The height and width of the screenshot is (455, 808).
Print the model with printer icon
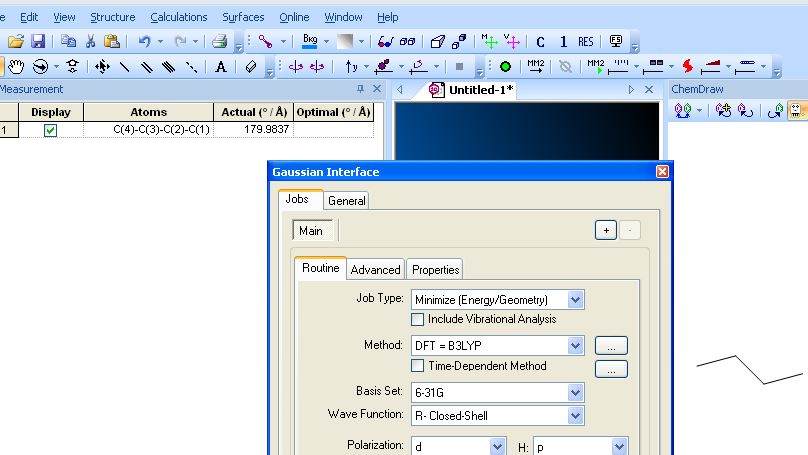(220, 41)
